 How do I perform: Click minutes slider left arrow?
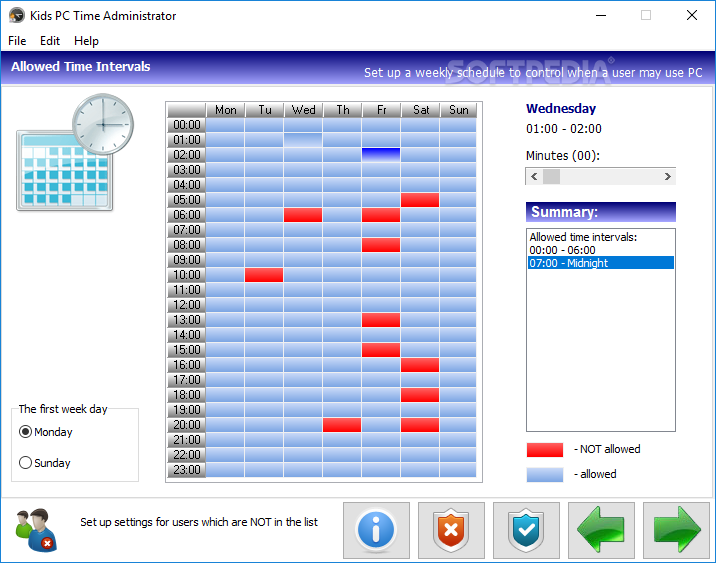pyautogui.click(x=534, y=176)
